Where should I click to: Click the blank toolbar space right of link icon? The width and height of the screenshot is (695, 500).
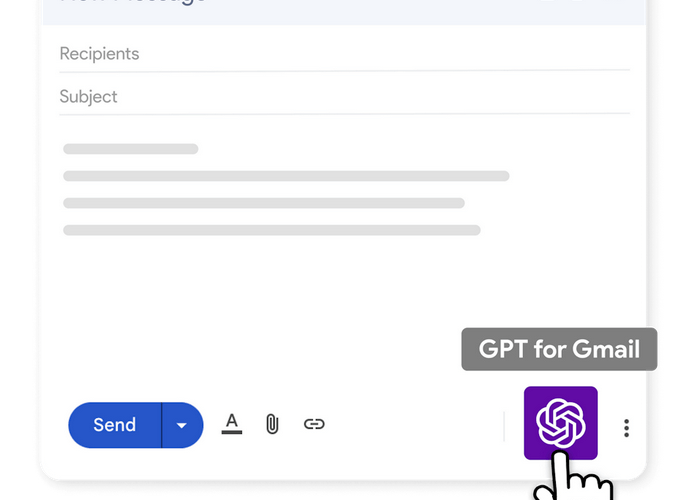[410, 425]
